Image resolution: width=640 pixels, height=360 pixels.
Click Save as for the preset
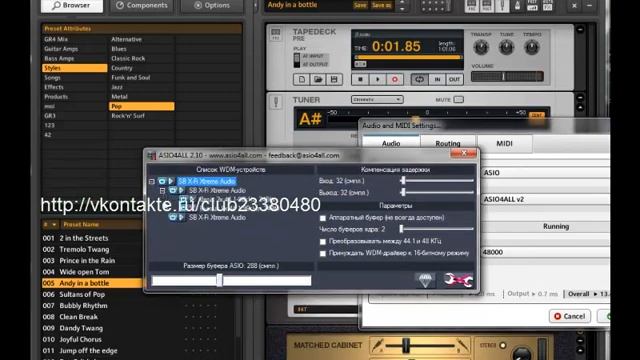381,5
